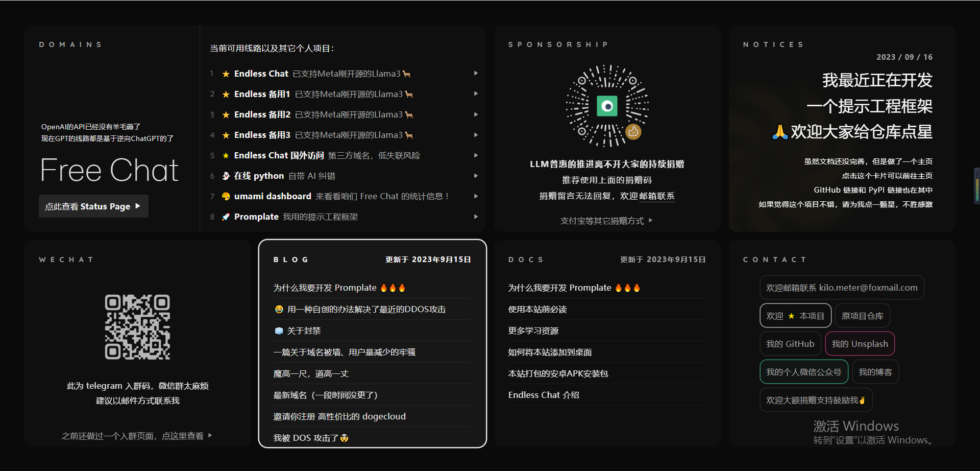Click the Notices date 2023 / 09 / 16
Screen dimensions: 980x471
(x=904, y=57)
